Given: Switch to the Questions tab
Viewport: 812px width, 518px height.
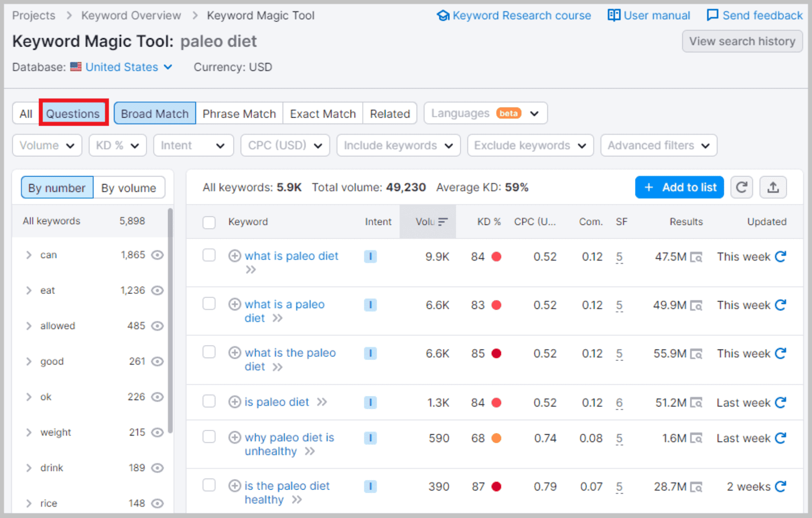Looking at the screenshot, I should pyautogui.click(x=73, y=113).
